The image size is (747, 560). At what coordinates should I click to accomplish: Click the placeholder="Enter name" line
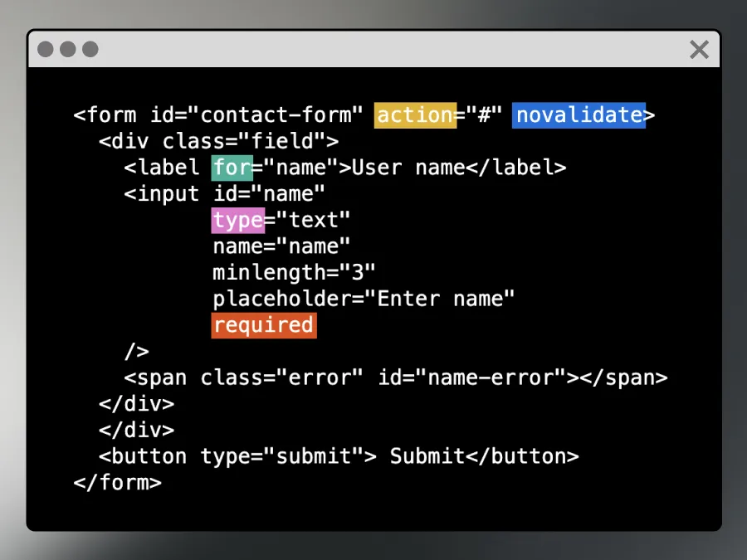(364, 299)
